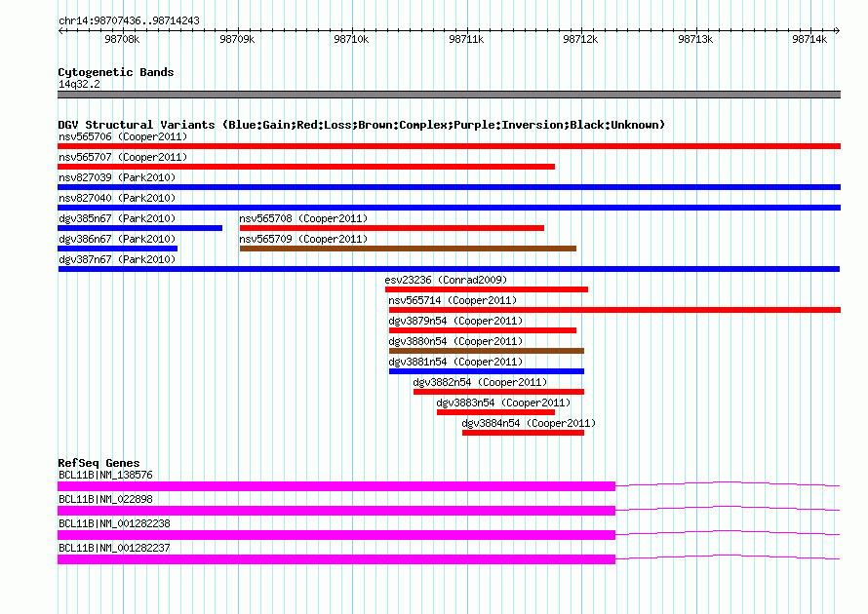
Task: Select the magenta exon bar of NM_022898
Action: 336,511
